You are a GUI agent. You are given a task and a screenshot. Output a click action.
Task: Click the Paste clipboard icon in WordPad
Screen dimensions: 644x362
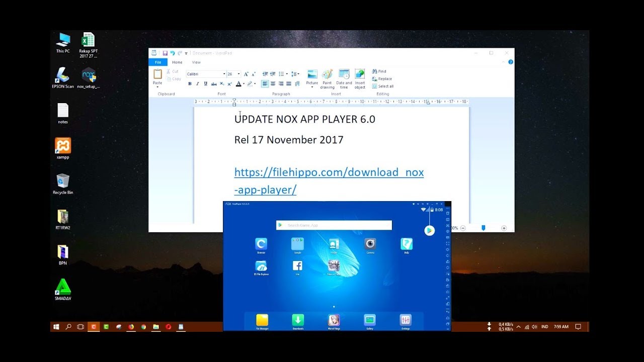(x=157, y=74)
